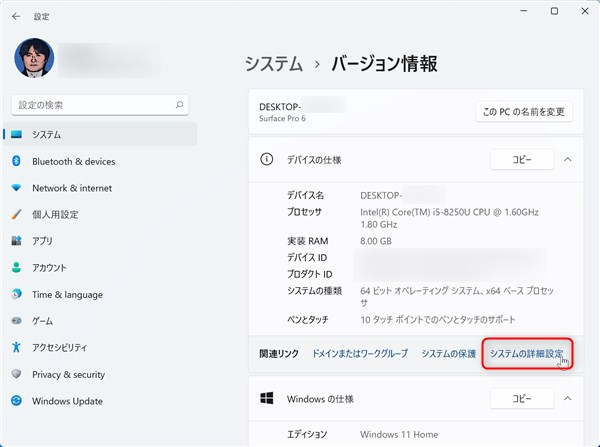This screenshot has width=600, height=447.
Task: Open the user profile picture
Action: (x=34, y=58)
